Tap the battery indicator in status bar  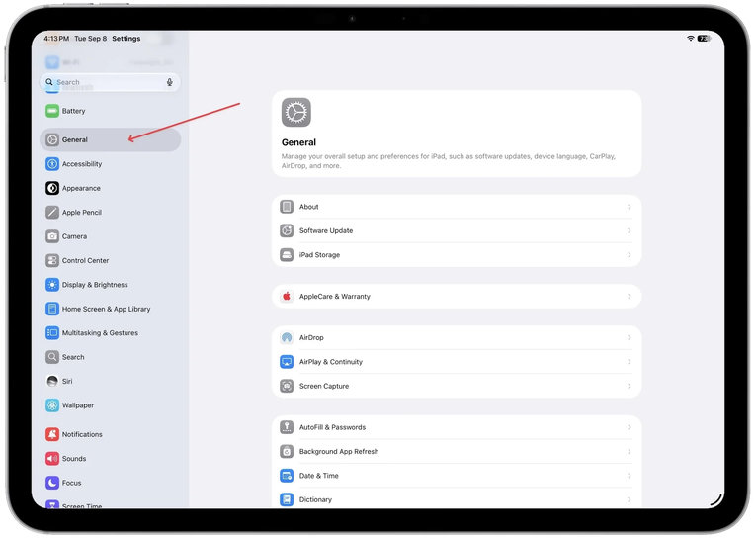[x=704, y=39]
